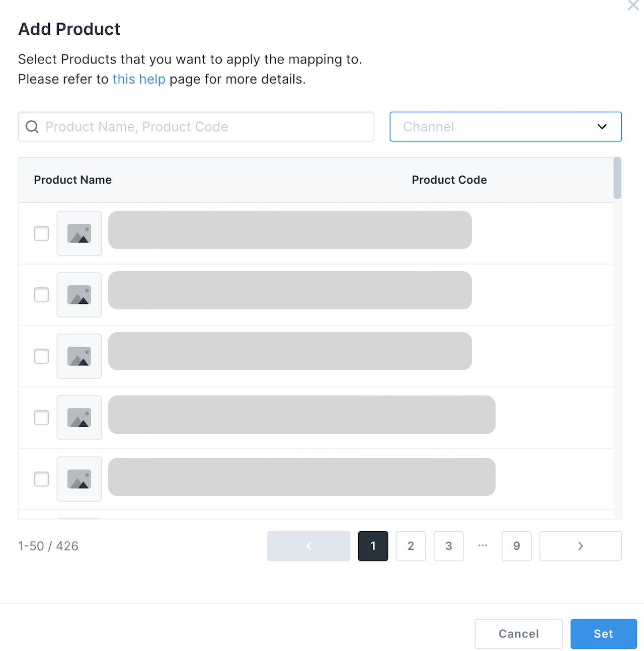Click the first product image placeholder icon

[79, 233]
